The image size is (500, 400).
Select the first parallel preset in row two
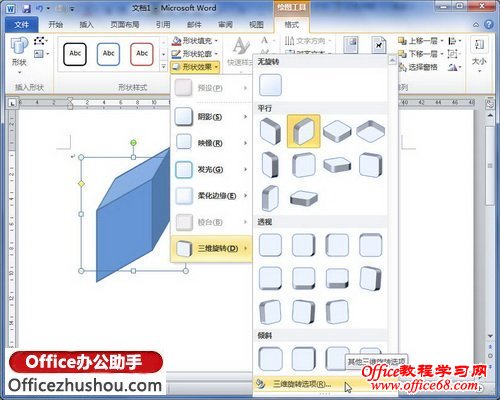coord(270,165)
